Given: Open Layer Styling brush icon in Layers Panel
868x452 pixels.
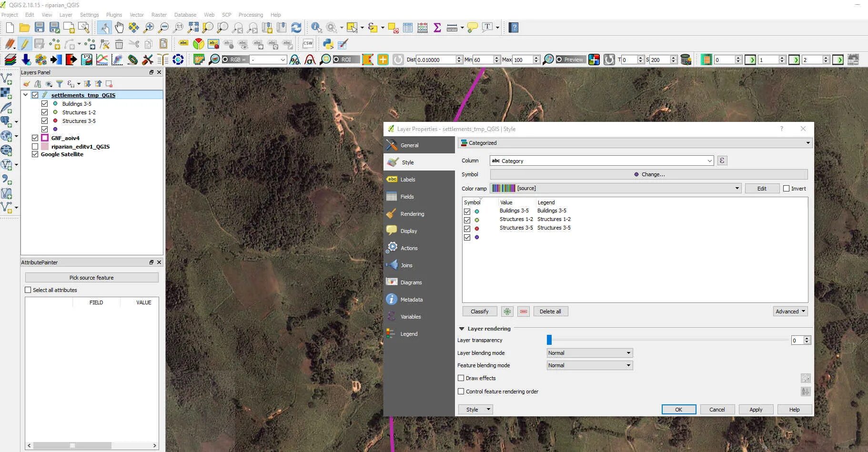Looking at the screenshot, I should pos(27,84).
